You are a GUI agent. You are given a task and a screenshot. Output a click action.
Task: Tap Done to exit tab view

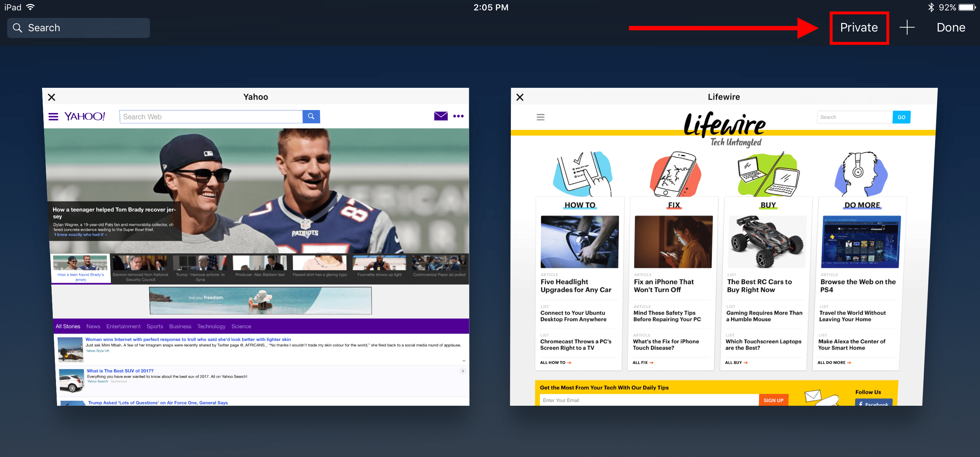(x=951, y=27)
